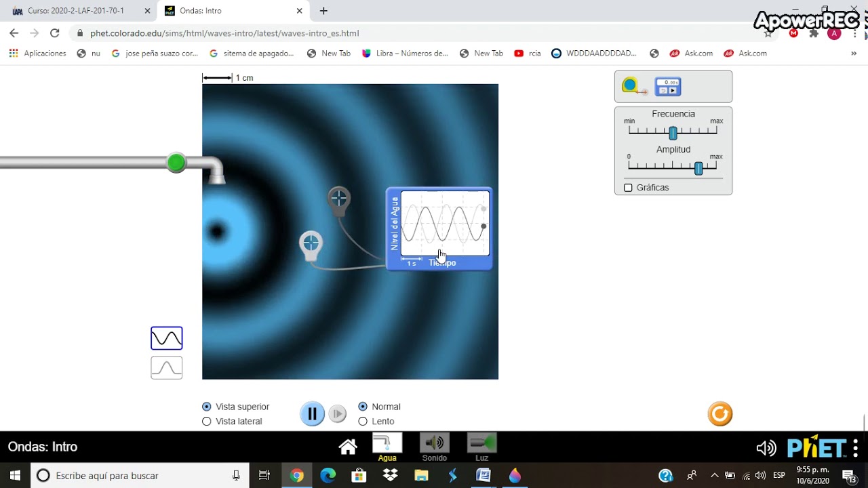This screenshot has width=868, height=488.
Task: Click the Windows taskbar search box
Action: coord(140,476)
